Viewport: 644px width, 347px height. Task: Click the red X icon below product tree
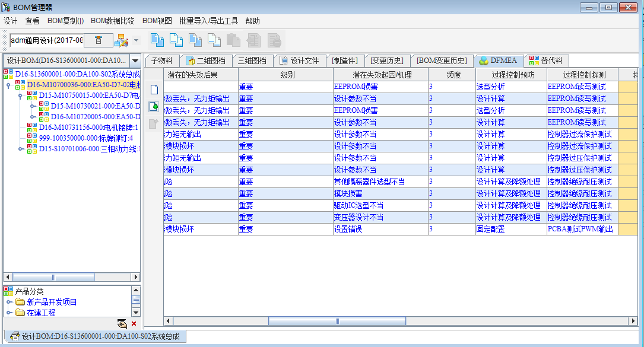(x=134, y=323)
